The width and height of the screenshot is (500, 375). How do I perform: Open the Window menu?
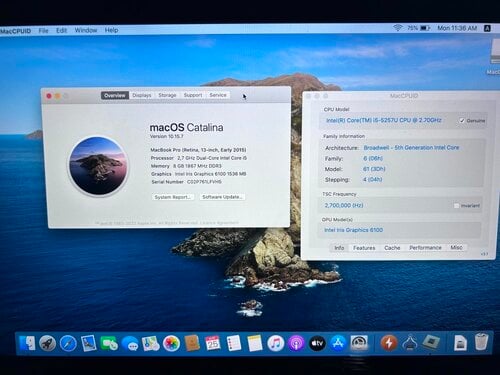86,30
